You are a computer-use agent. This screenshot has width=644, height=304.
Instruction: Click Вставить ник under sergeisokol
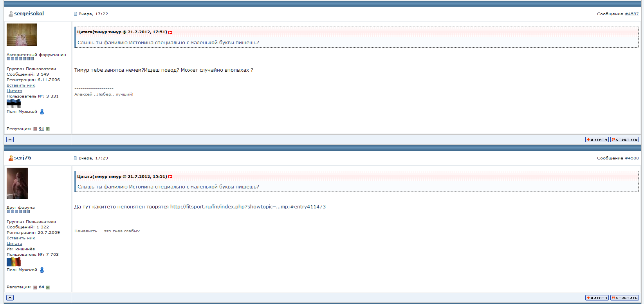[x=21, y=85]
